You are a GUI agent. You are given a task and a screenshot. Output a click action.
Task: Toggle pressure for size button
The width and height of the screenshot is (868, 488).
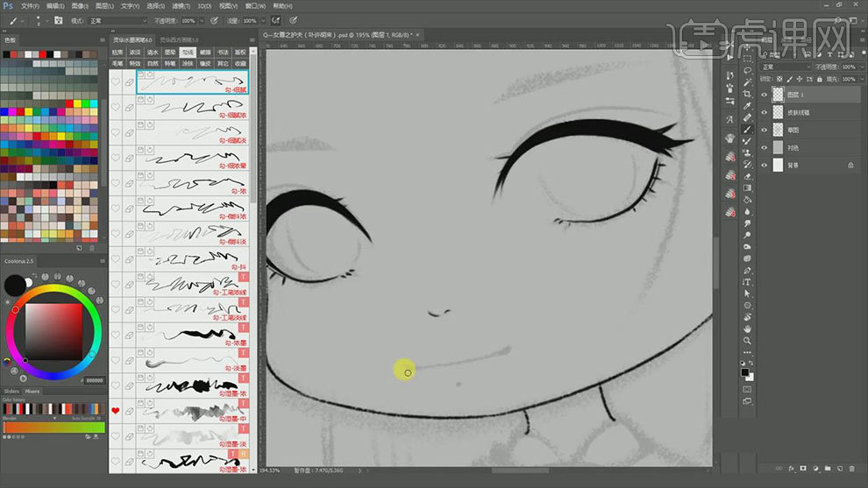point(294,20)
